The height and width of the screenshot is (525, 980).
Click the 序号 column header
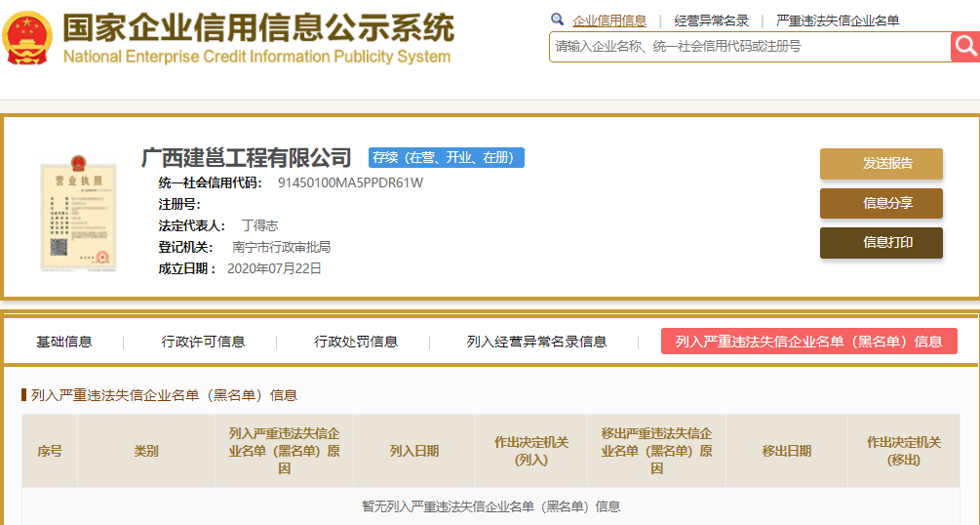coord(50,451)
